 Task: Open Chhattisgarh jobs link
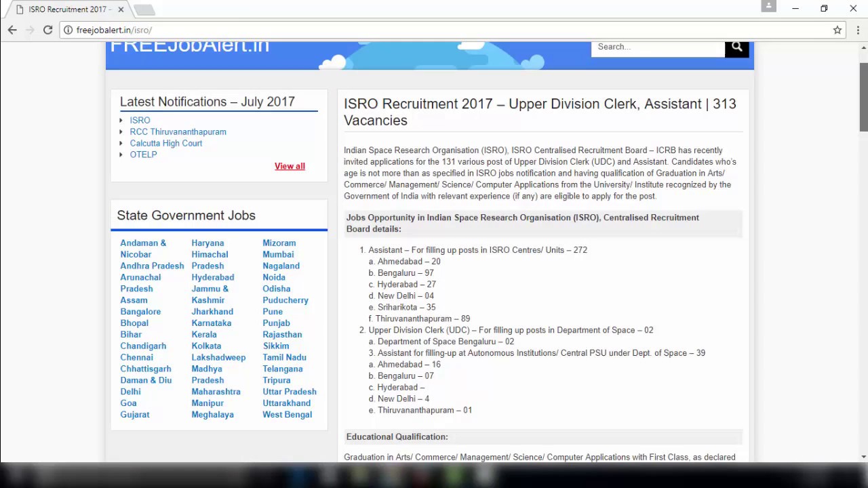(x=146, y=369)
